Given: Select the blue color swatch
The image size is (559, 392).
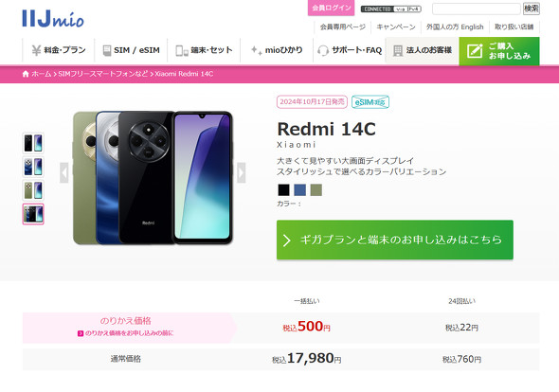Looking at the screenshot, I should [x=299, y=190].
